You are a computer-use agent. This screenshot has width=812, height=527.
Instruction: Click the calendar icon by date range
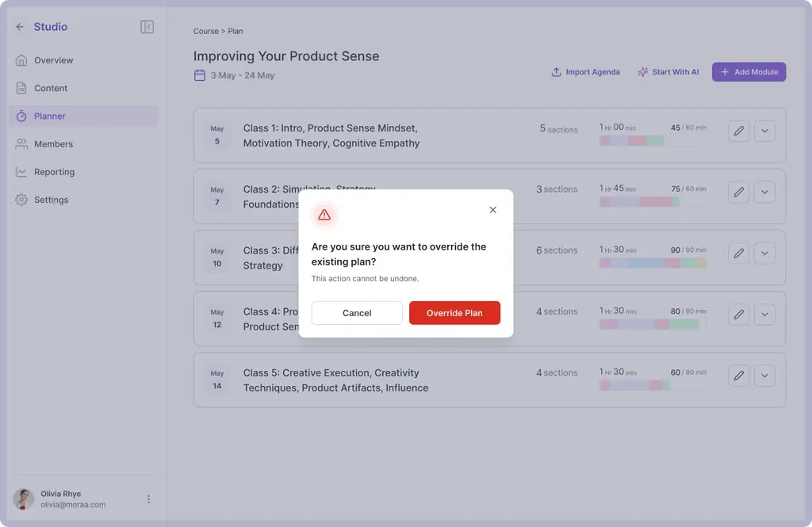pyautogui.click(x=199, y=75)
